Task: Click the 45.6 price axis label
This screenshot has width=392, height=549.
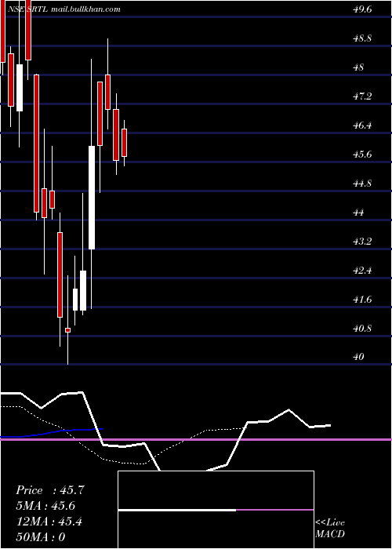Action: pos(362,155)
